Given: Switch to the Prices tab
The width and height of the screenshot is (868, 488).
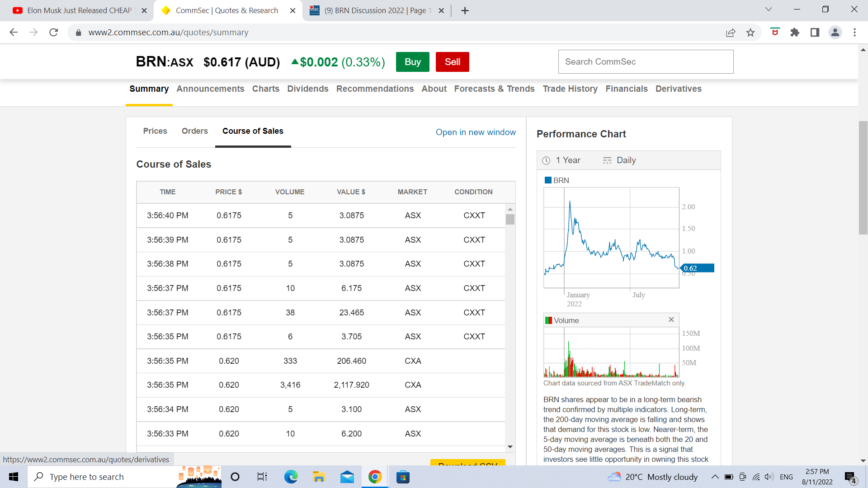Looking at the screenshot, I should point(155,131).
